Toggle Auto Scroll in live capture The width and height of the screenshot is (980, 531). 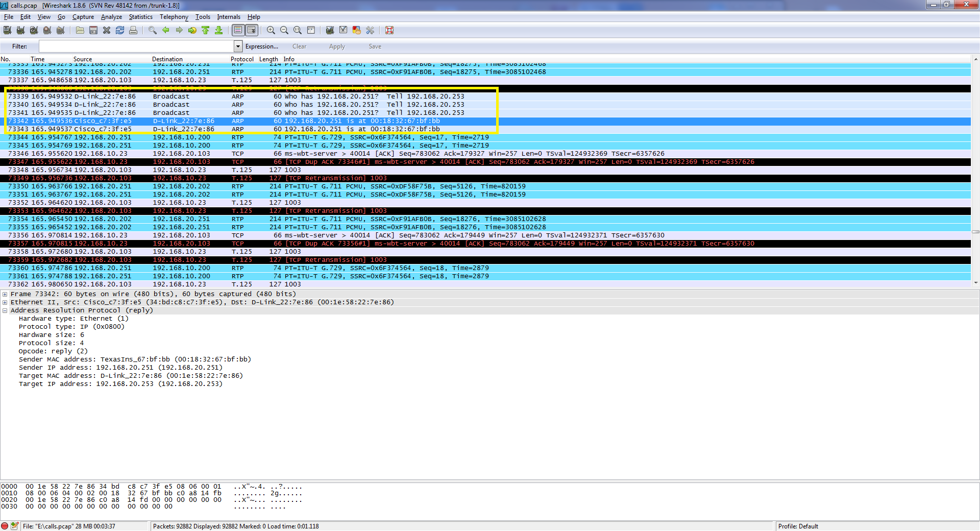pyautogui.click(x=252, y=31)
